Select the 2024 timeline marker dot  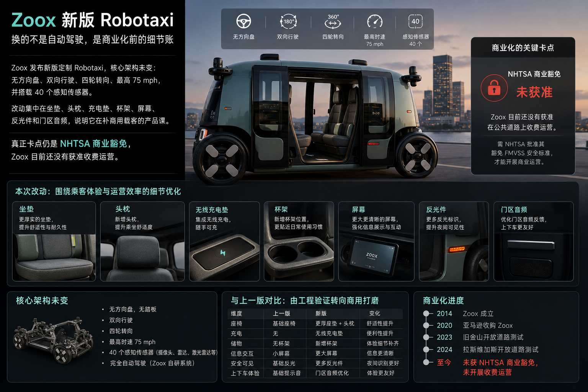(x=426, y=350)
